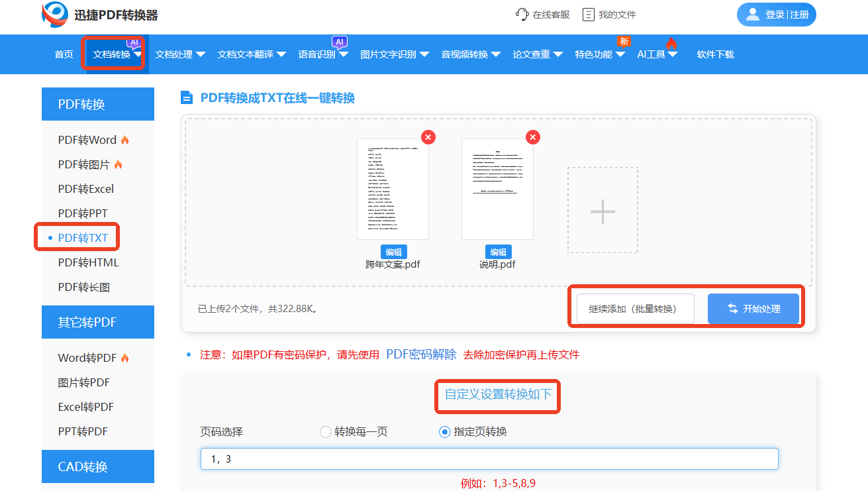The height and width of the screenshot is (491, 868).
Task: Click the 迅捷PDF转换器 logo icon
Action: pyautogui.click(x=55, y=15)
